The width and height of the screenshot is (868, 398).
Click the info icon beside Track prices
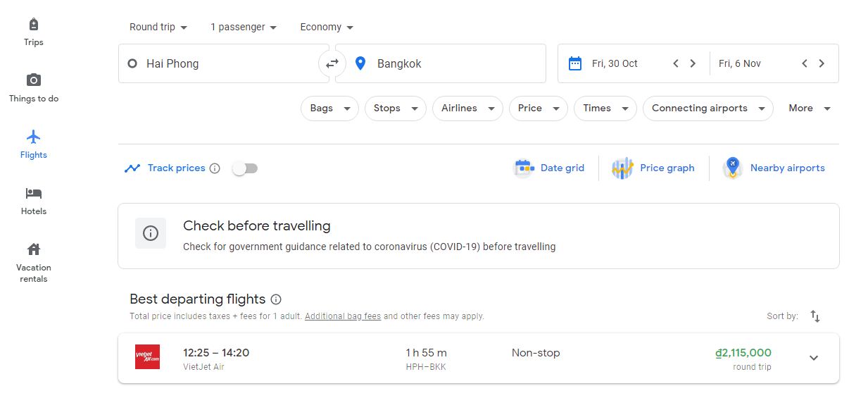[x=215, y=168]
